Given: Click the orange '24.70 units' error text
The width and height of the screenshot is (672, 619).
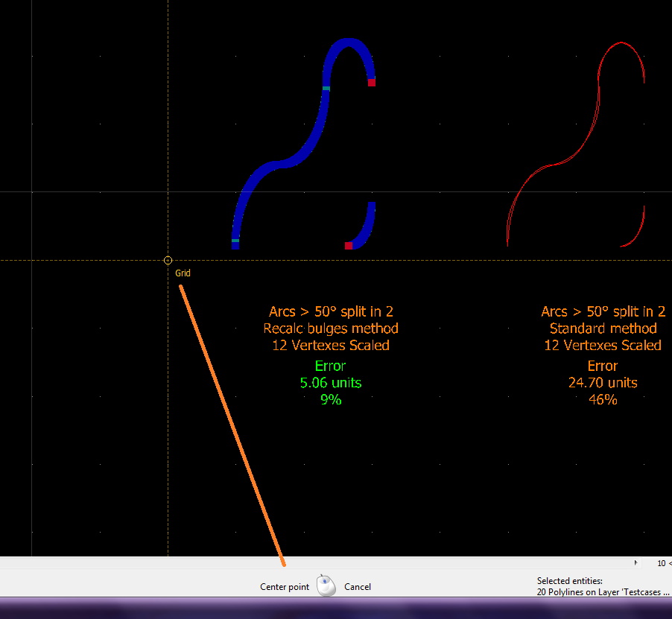Looking at the screenshot, I should pos(603,383).
